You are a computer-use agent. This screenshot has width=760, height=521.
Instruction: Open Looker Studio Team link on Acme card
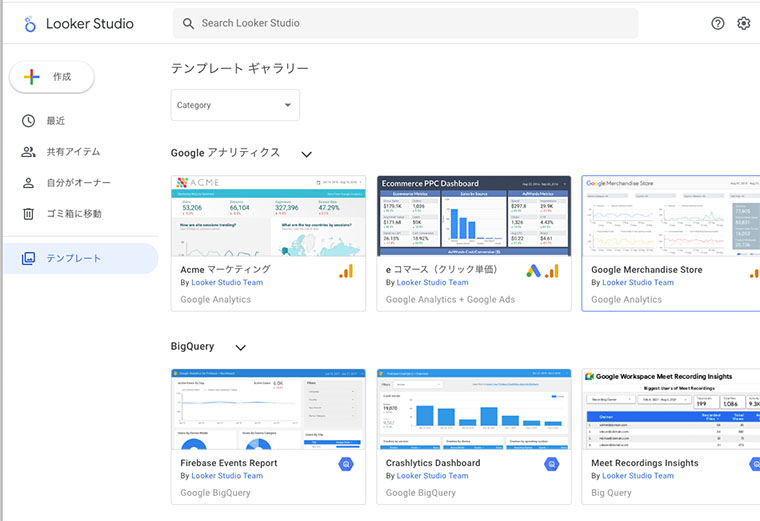(227, 283)
